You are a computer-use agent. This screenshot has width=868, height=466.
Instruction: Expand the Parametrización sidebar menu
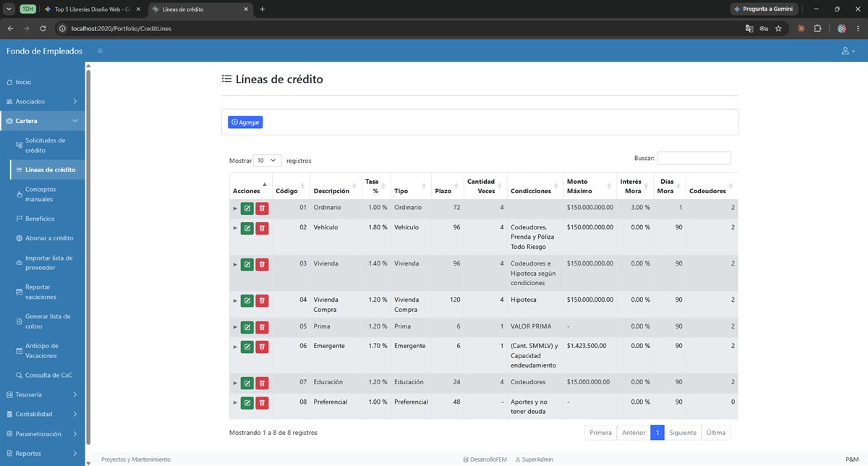(42, 434)
